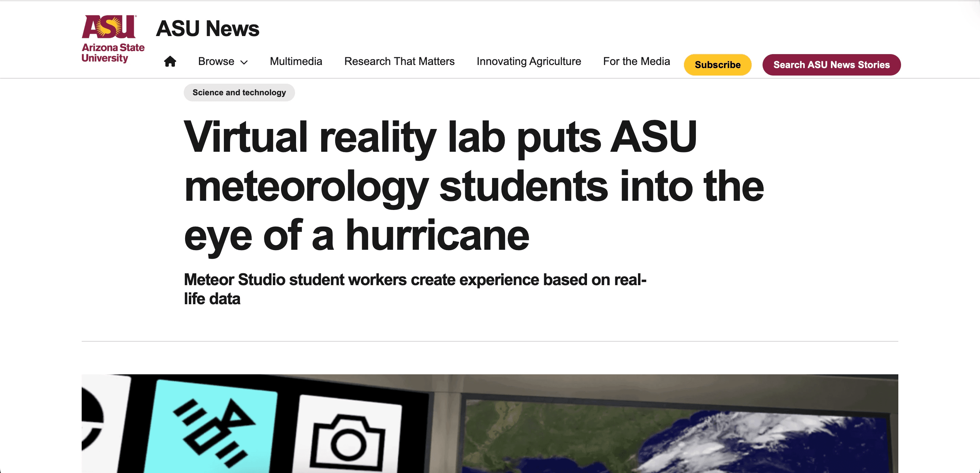
Task: Click the home icon in navigation
Action: (170, 61)
